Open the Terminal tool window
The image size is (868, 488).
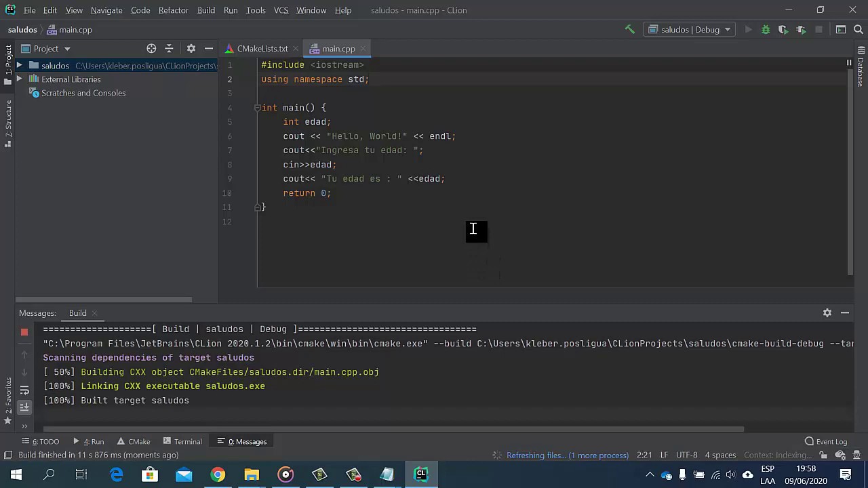tap(182, 441)
